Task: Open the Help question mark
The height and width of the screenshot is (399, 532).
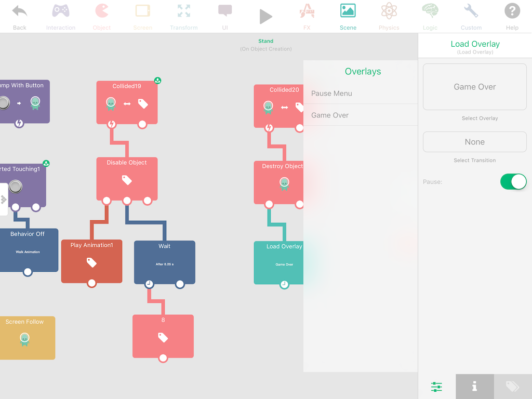Action: 512,17
